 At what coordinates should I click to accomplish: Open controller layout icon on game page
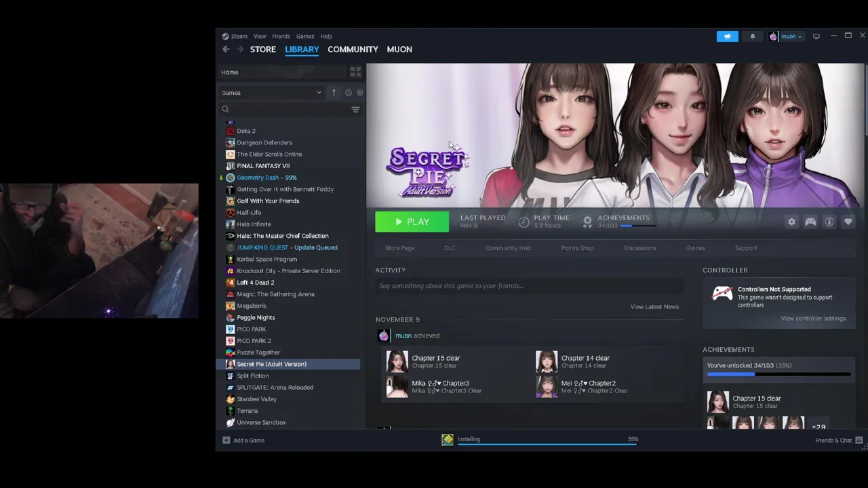[x=810, y=222]
